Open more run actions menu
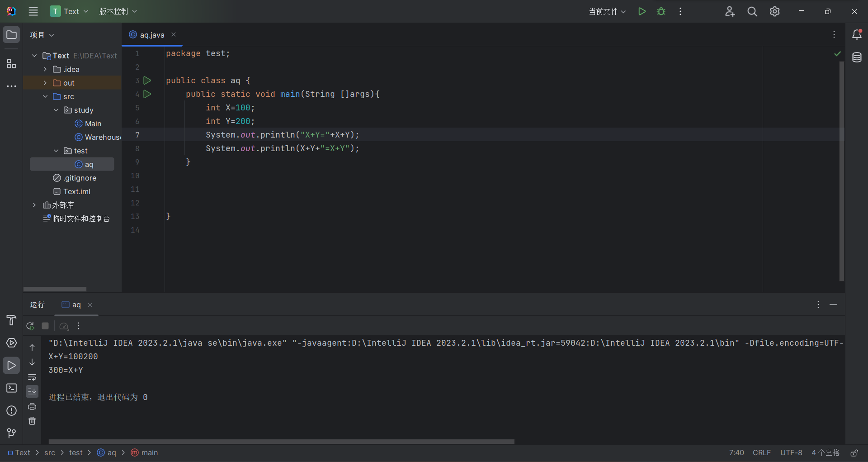This screenshot has height=462, width=868. coord(680,11)
